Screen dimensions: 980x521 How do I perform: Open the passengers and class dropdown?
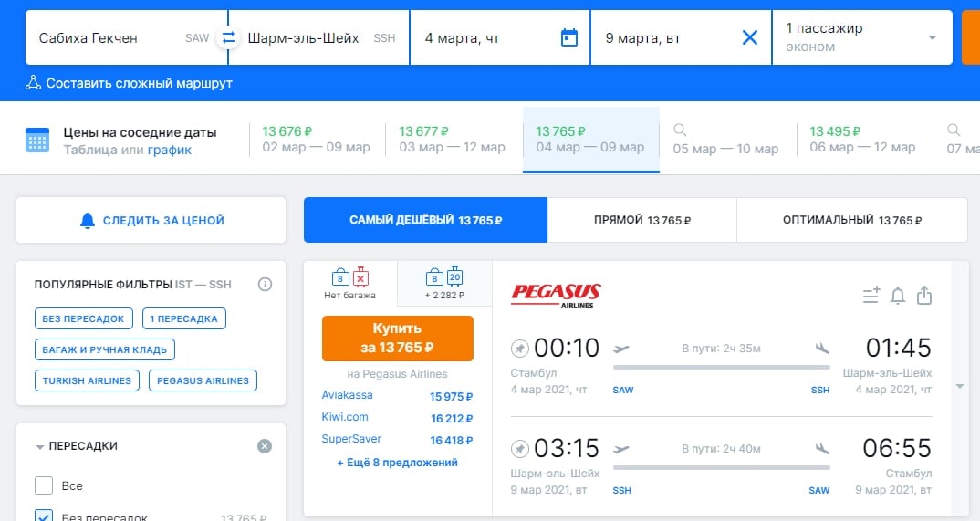click(x=862, y=37)
